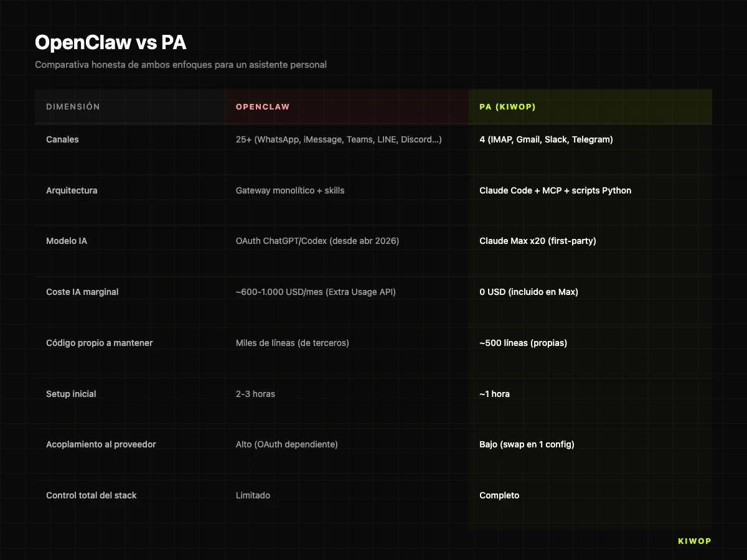Select the Canales row label
Screen dimensions: 747x560
[62, 139]
